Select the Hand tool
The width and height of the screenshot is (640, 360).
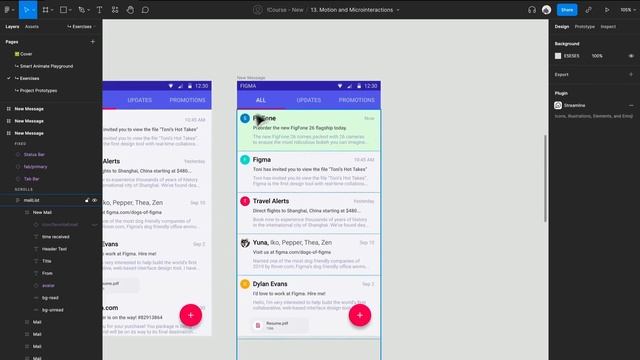[x=130, y=10]
